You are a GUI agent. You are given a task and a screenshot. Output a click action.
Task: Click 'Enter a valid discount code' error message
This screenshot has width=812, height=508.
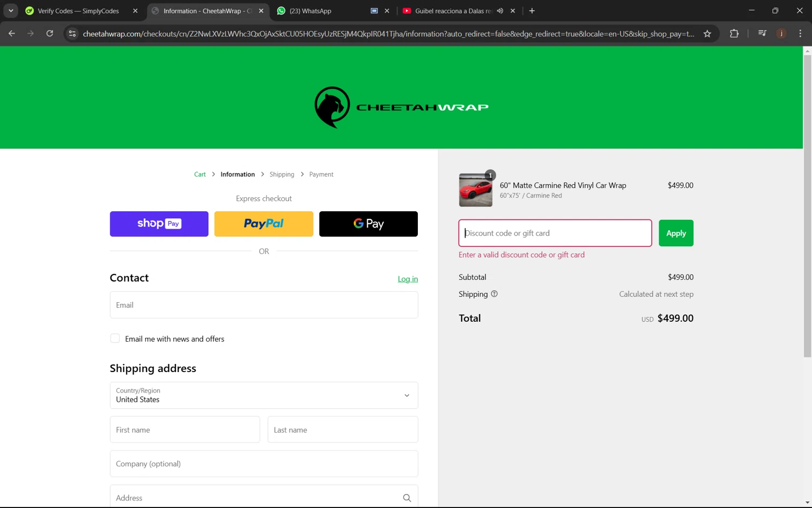(x=521, y=255)
